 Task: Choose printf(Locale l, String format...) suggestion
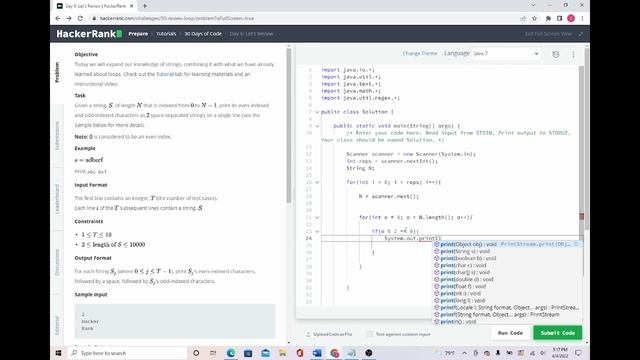coord(507,308)
